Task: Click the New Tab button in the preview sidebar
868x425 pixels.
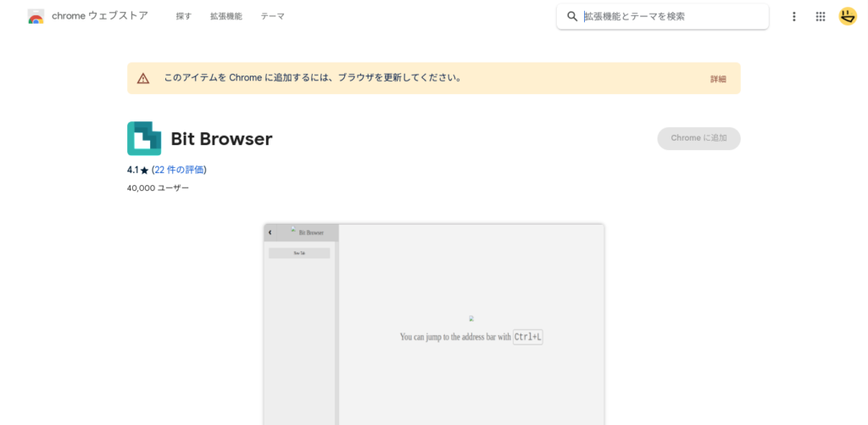Action: tap(299, 253)
